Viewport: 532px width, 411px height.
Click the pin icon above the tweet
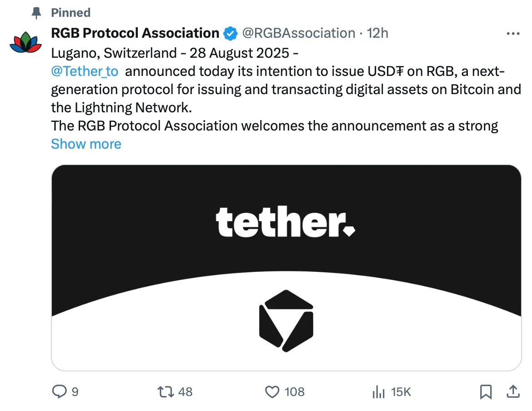click(x=35, y=13)
